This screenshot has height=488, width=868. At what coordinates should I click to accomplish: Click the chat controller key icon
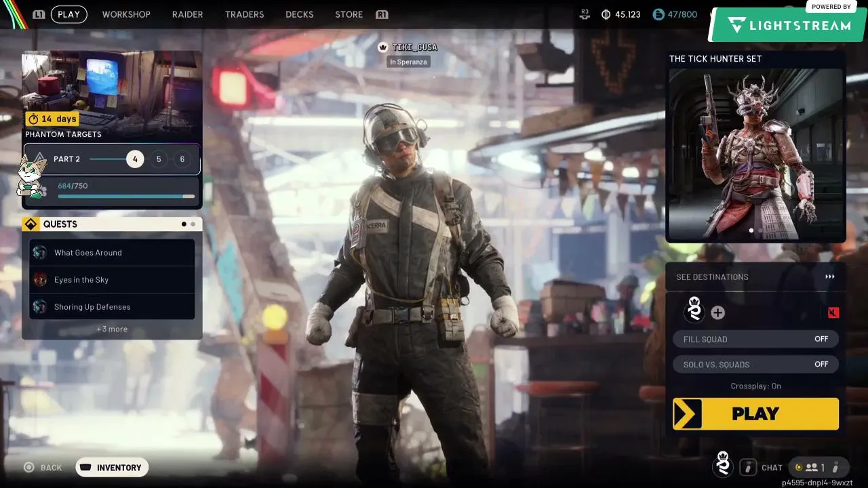point(748,467)
